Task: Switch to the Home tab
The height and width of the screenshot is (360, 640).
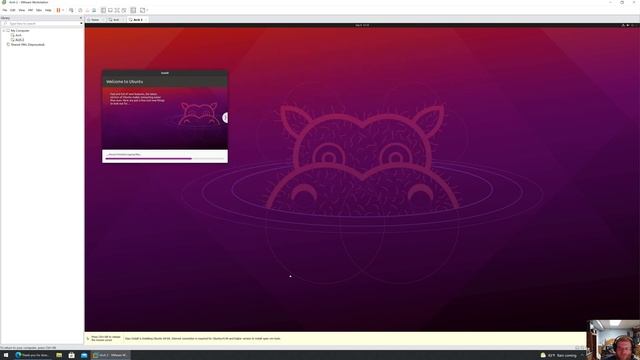Action: pyautogui.click(x=94, y=20)
